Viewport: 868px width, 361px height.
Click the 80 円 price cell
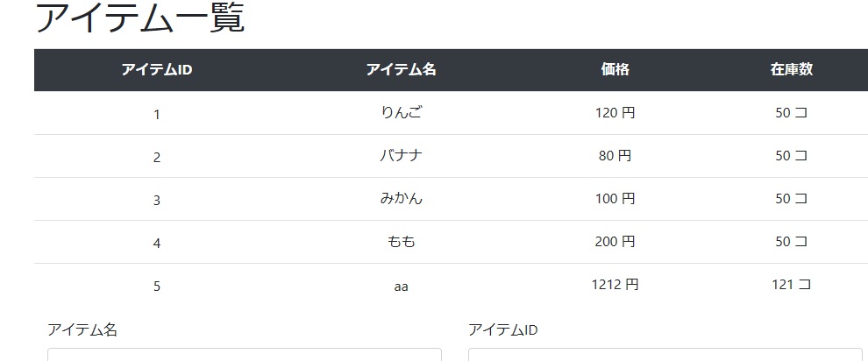(x=615, y=156)
